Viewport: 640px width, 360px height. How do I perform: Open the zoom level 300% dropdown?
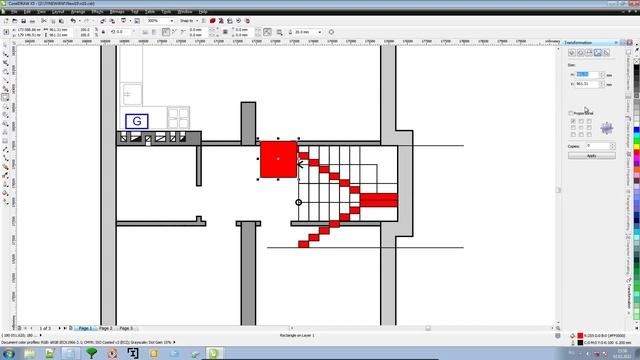click(172, 21)
